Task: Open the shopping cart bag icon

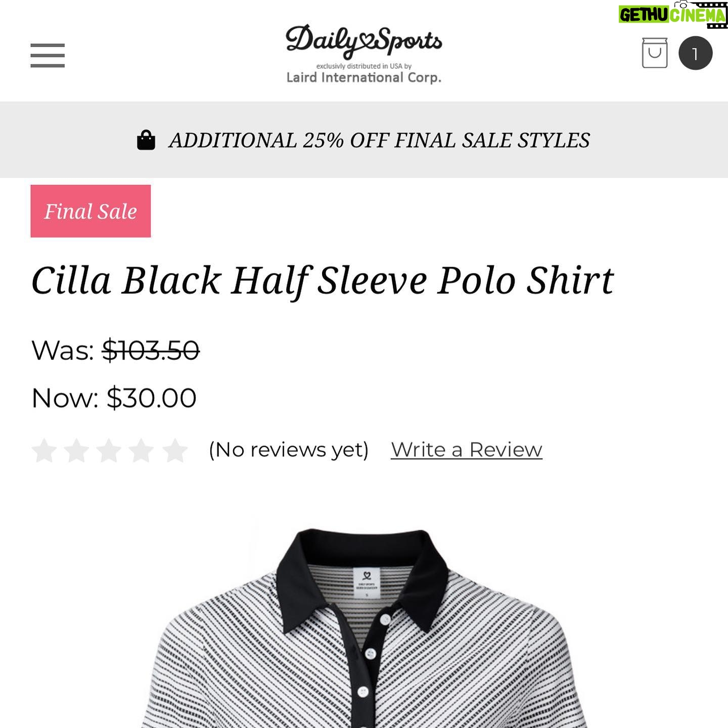Action: pyautogui.click(x=655, y=53)
